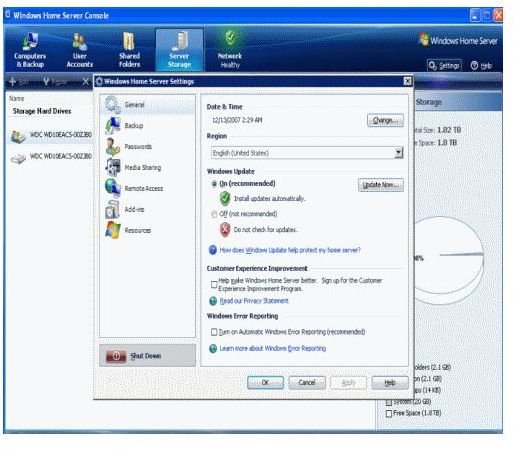The width and height of the screenshot is (514, 450).
Task: Click Windows Home Server Console title icon
Action: (8, 15)
